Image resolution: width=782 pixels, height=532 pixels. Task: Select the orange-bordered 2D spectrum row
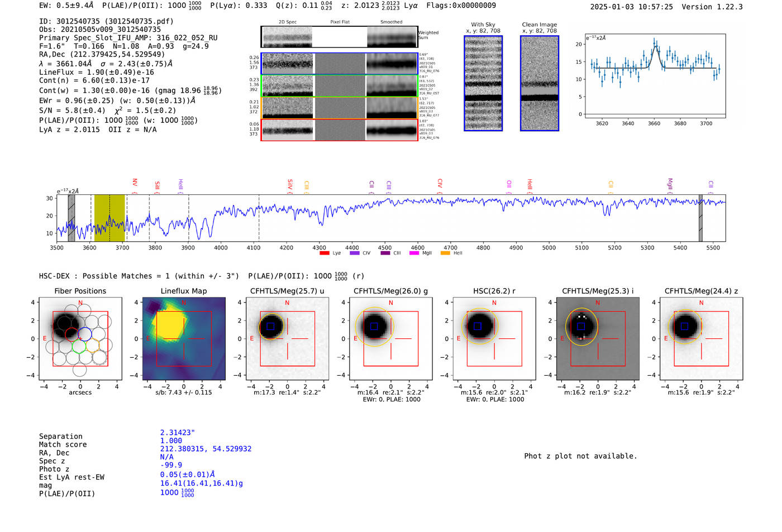coord(340,108)
